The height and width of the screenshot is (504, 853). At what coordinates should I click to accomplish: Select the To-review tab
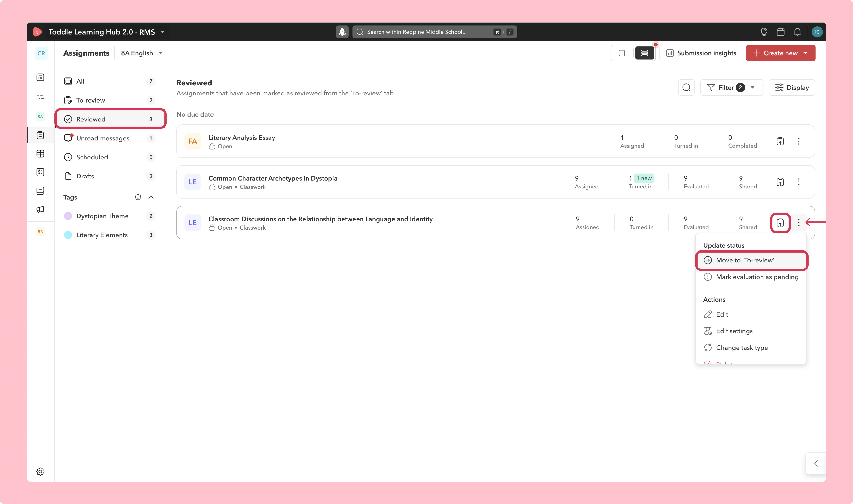click(x=110, y=100)
